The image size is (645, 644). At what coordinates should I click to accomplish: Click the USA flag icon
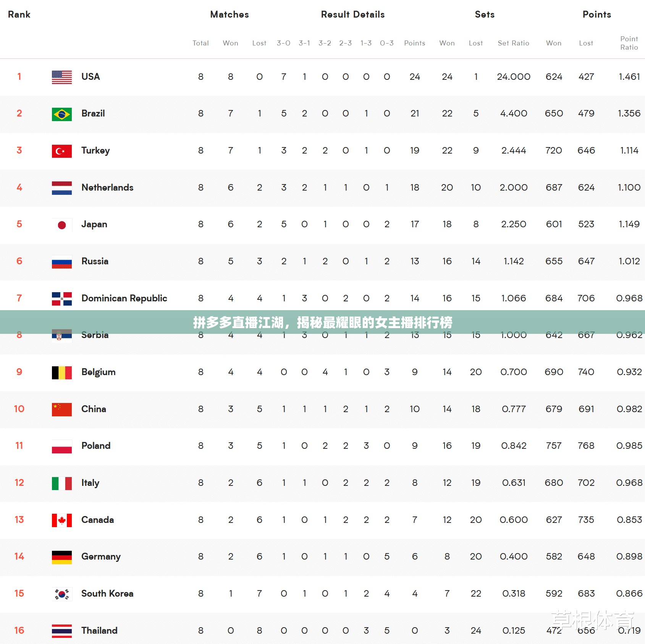pyautogui.click(x=62, y=77)
